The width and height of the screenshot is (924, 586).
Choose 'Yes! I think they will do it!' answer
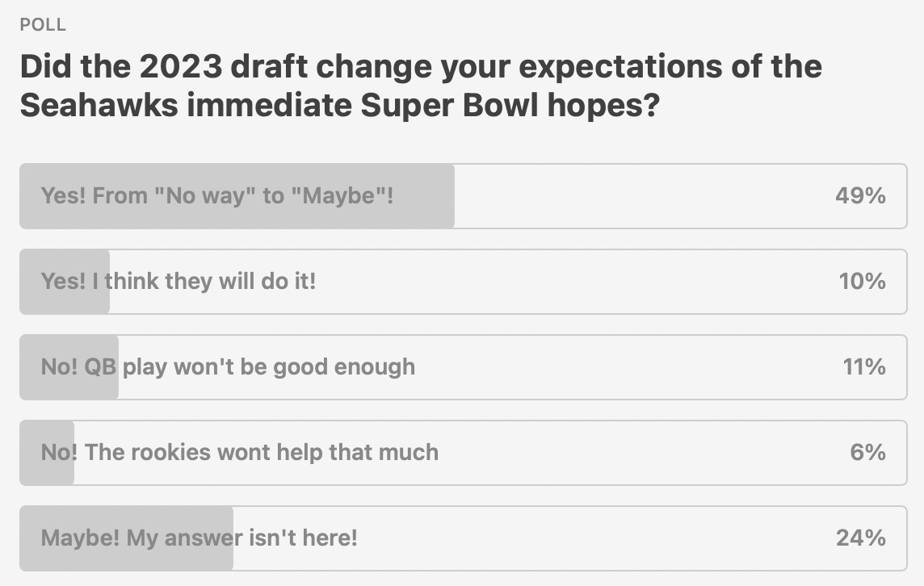(178, 282)
